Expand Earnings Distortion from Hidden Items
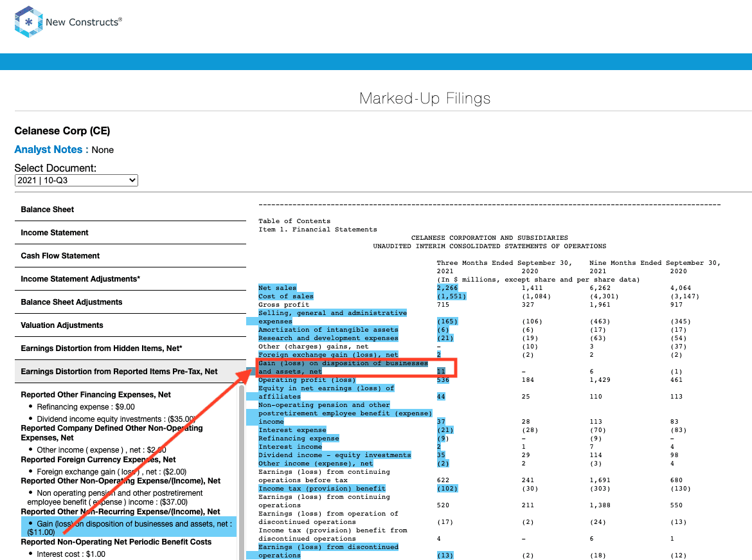Image resolution: width=752 pixels, height=560 pixels. coord(130,348)
